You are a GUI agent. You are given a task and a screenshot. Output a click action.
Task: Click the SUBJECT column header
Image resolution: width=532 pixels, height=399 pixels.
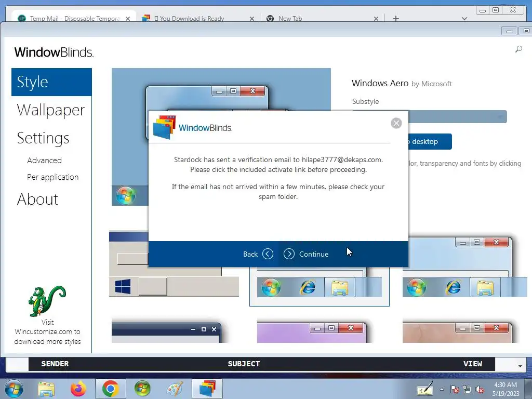[x=244, y=364]
